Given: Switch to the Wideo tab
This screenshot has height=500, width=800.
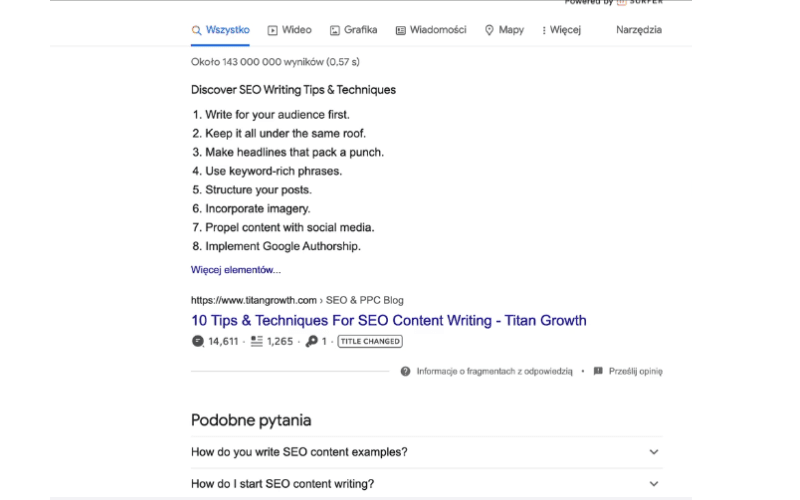Looking at the screenshot, I should (289, 30).
